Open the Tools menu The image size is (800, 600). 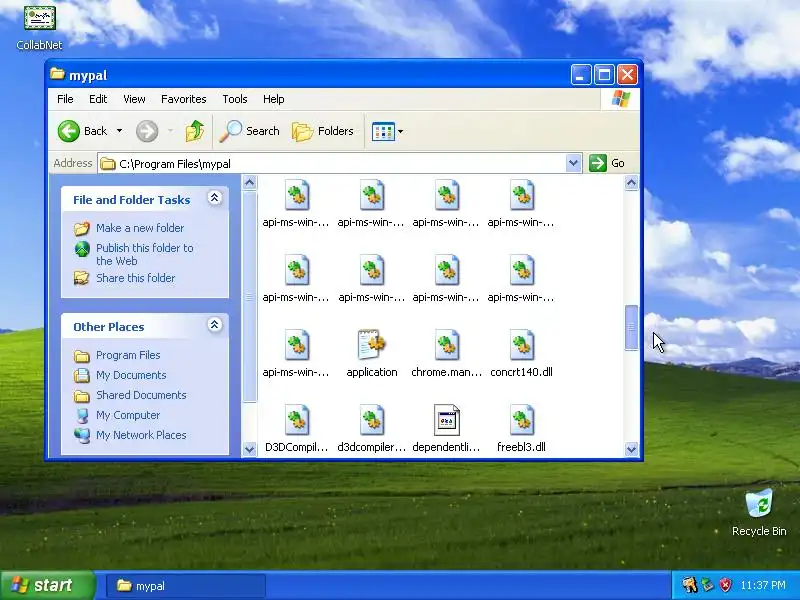click(x=235, y=99)
